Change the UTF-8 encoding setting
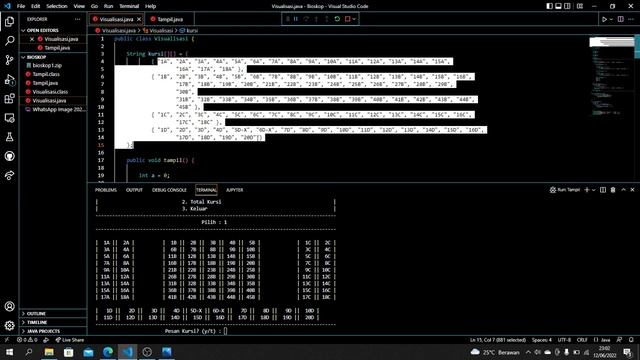The image size is (640, 360). pyautogui.click(x=564, y=340)
